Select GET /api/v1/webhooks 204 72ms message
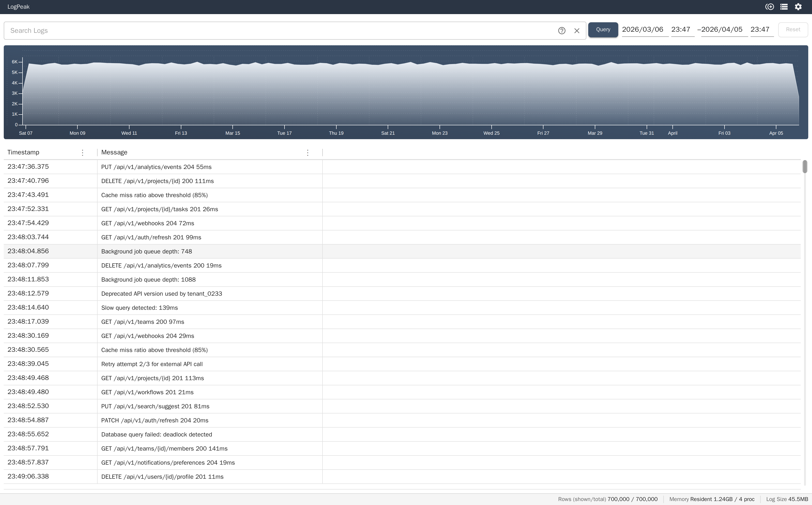The width and height of the screenshot is (812, 505). [x=148, y=223]
